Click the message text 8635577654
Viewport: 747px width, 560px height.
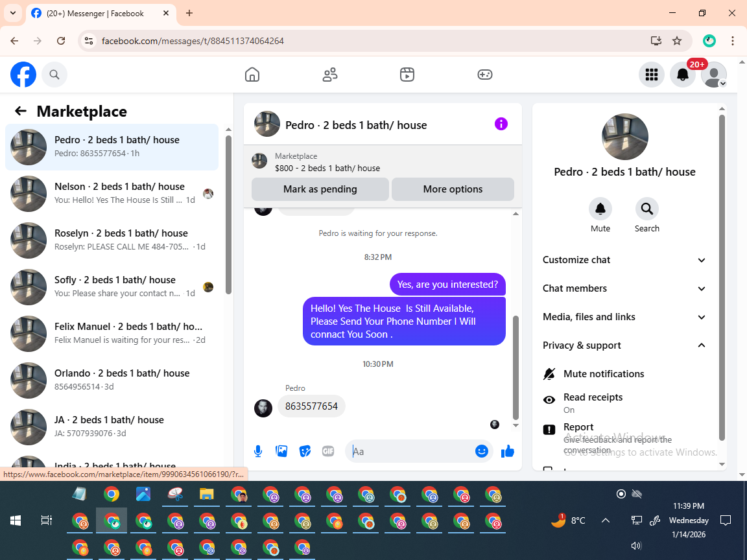click(311, 406)
